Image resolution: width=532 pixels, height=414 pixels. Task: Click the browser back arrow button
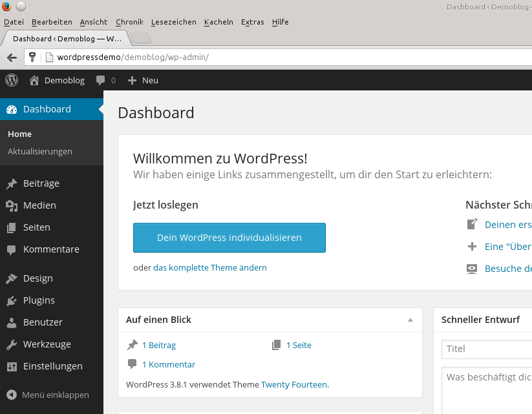[12, 57]
